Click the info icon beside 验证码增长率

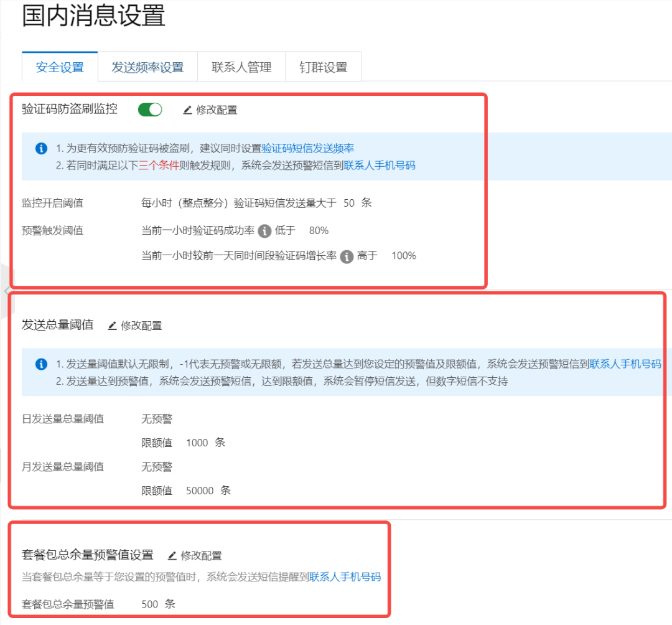[347, 256]
